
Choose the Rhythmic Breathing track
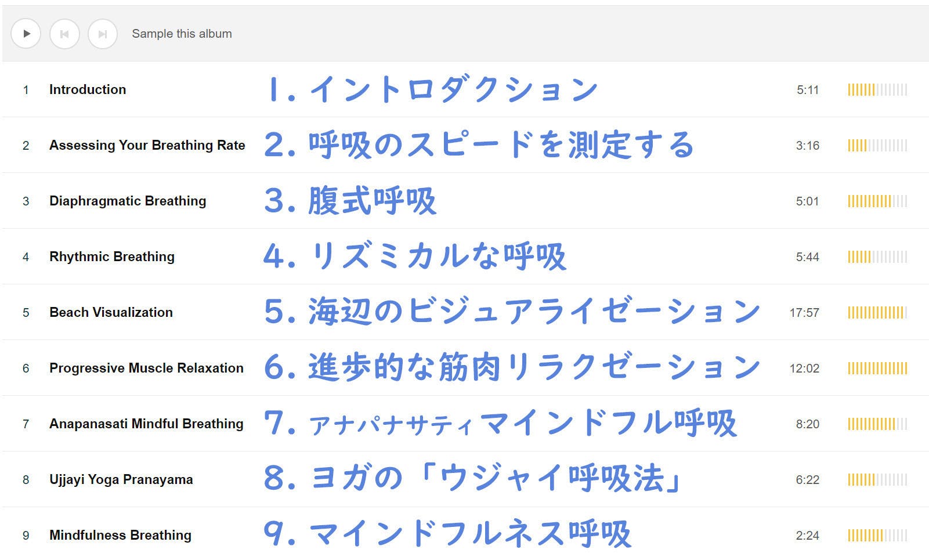pos(112,256)
